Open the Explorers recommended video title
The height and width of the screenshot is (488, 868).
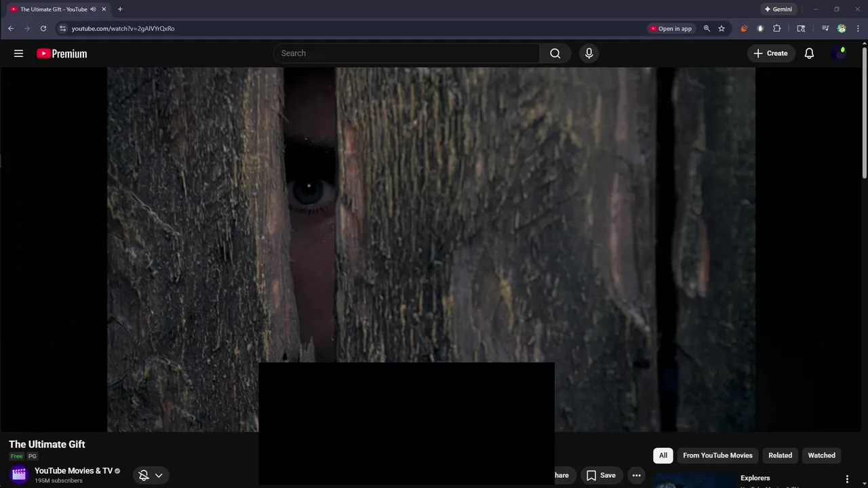pyautogui.click(x=755, y=478)
